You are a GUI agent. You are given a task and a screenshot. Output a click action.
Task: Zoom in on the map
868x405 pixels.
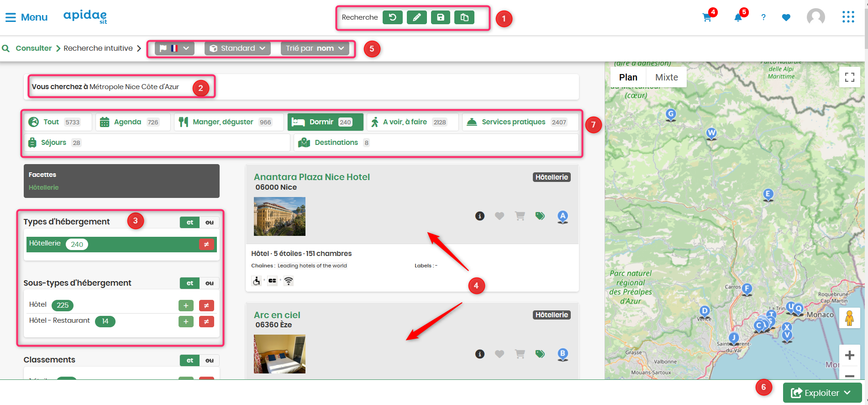[849, 355]
